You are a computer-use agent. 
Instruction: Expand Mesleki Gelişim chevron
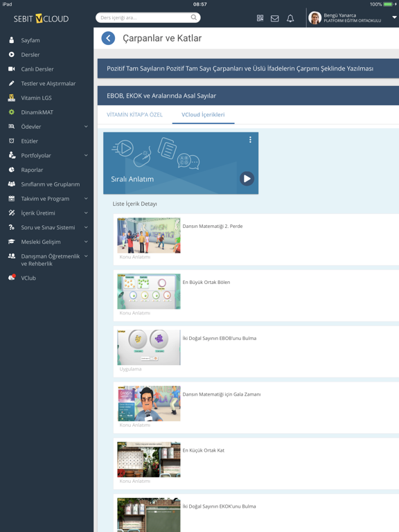click(x=86, y=242)
